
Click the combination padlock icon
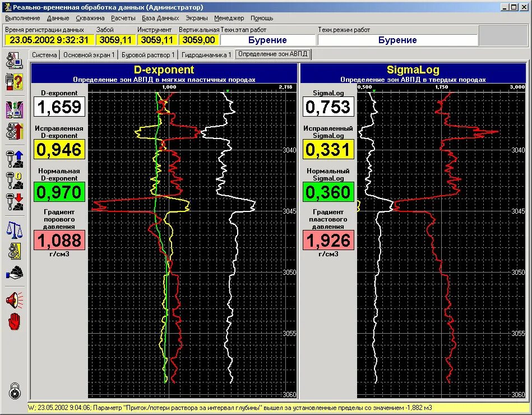coord(15,391)
